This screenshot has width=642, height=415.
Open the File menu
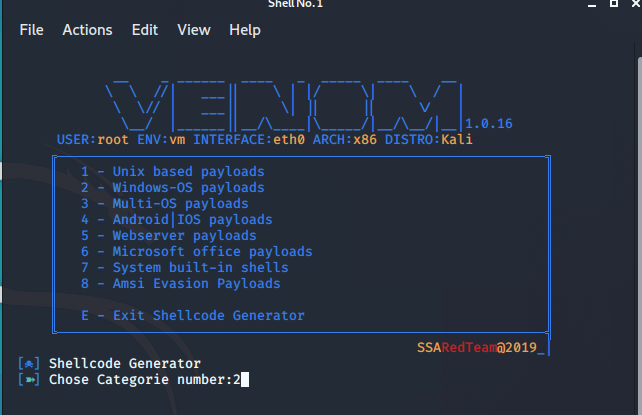point(32,30)
